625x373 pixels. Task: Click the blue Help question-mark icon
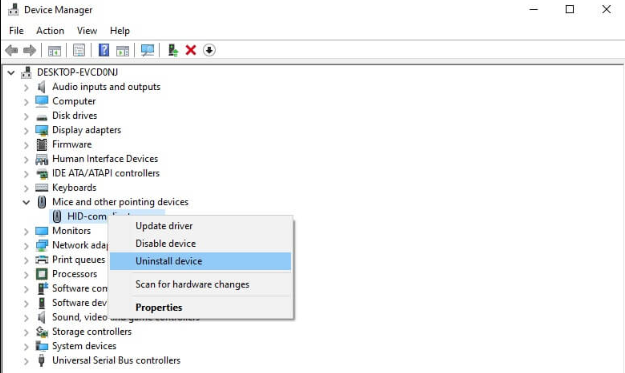point(104,50)
